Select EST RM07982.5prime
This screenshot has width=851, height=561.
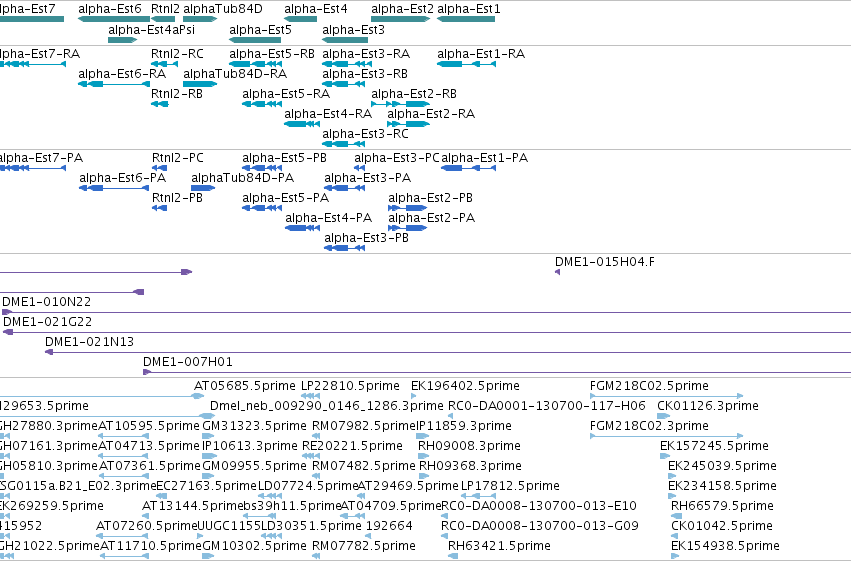pos(317,436)
